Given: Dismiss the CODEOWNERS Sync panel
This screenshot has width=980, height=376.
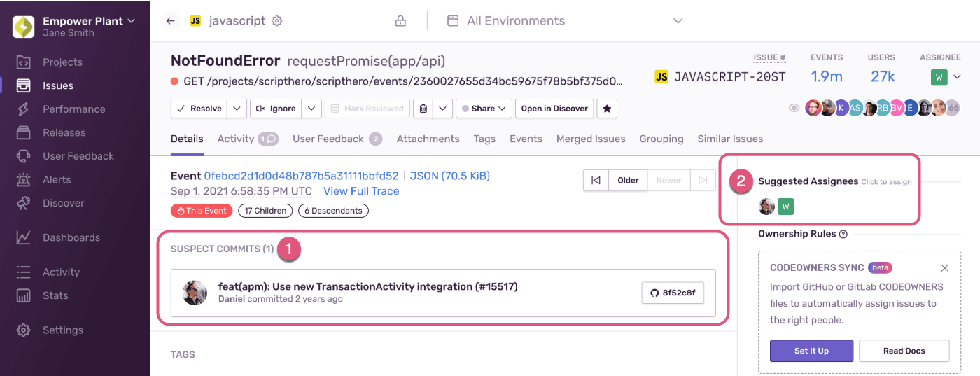Looking at the screenshot, I should pyautogui.click(x=944, y=268).
